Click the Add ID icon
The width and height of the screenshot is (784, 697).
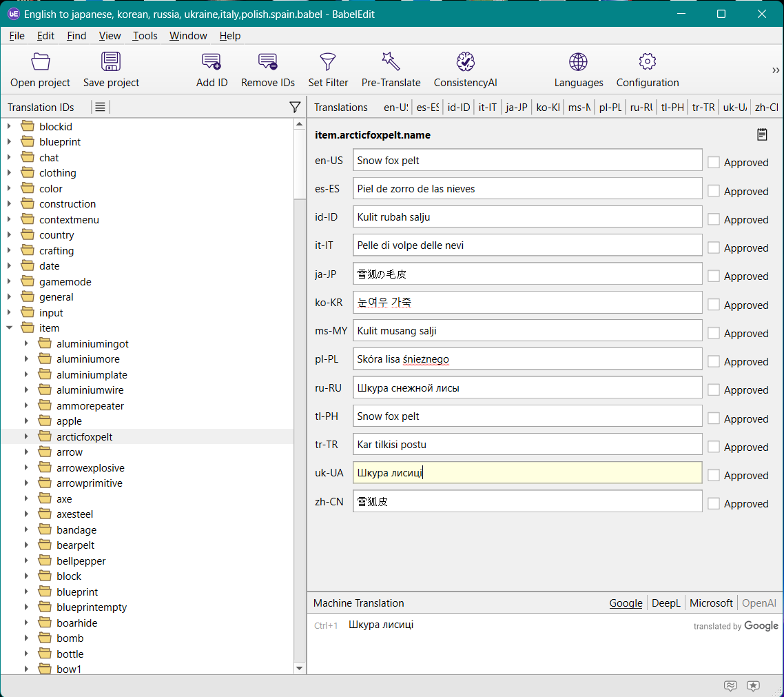pos(212,62)
